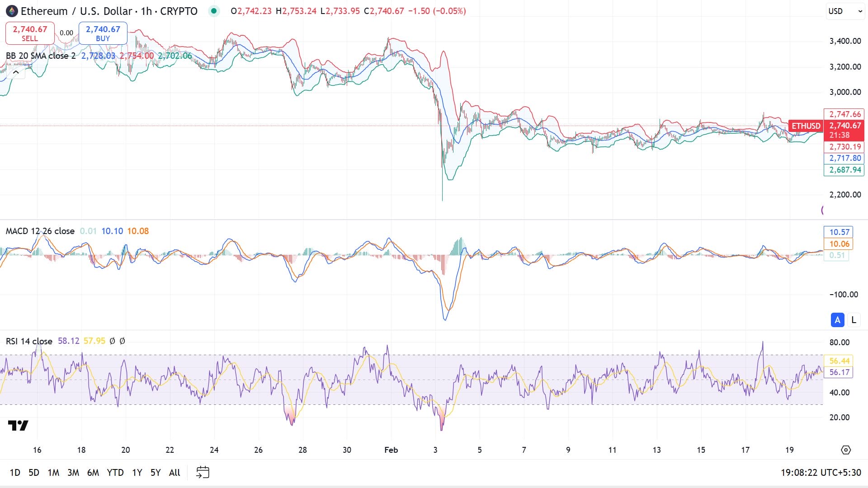This screenshot has width=868, height=488.
Task: Click the 10.57 MACD value label
Action: tap(839, 232)
